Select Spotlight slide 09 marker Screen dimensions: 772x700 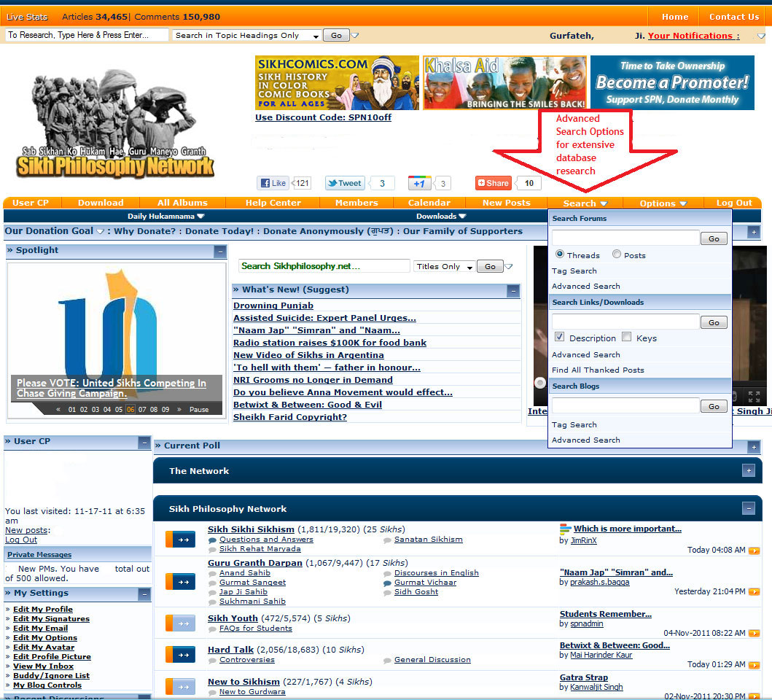click(165, 409)
